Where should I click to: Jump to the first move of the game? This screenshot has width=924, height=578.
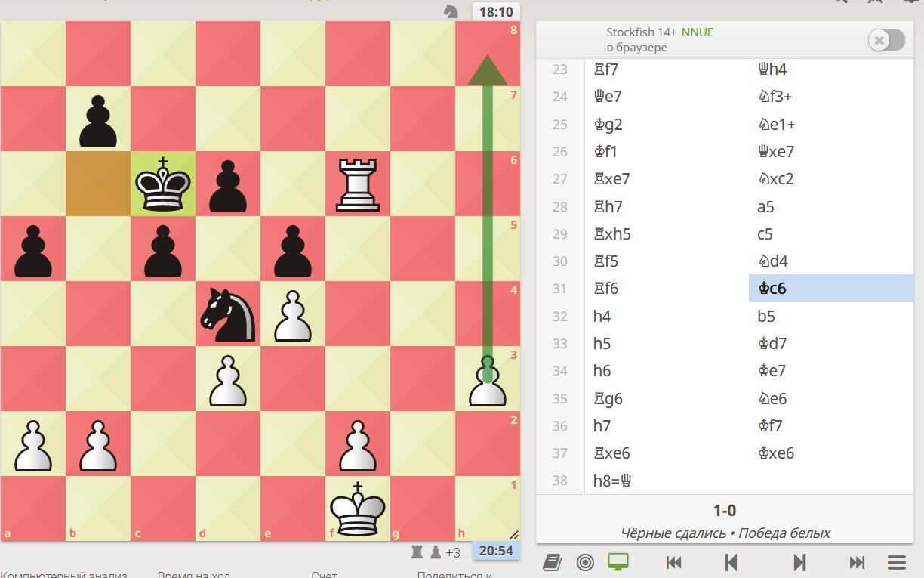coord(673,562)
